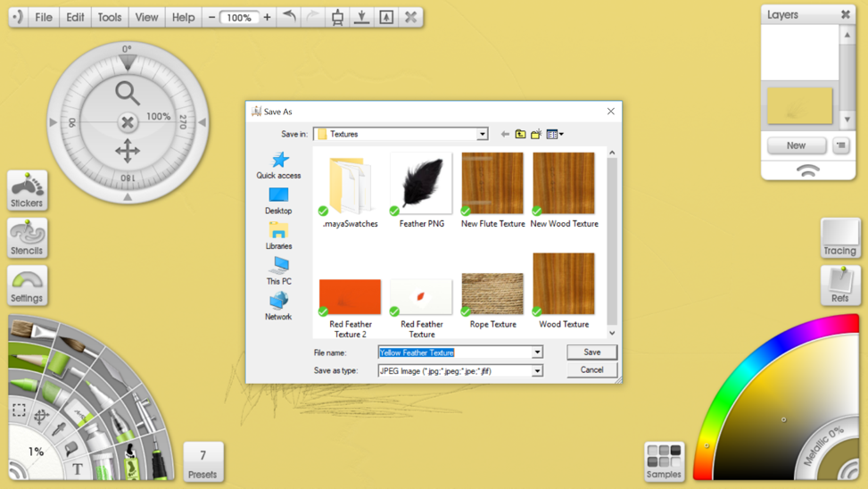Toggle the Stencils panel
The height and width of the screenshot is (489, 868).
click(x=27, y=238)
